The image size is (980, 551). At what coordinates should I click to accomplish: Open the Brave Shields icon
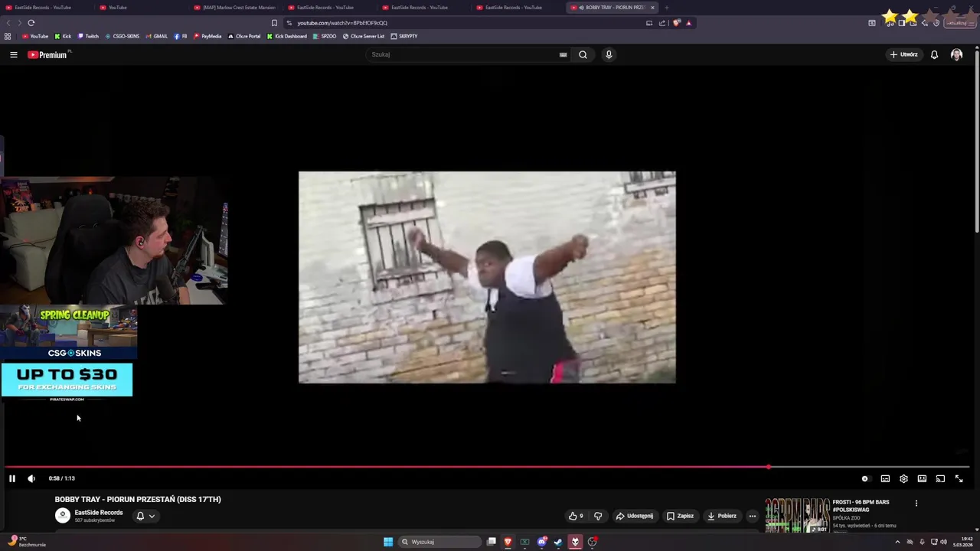click(676, 23)
